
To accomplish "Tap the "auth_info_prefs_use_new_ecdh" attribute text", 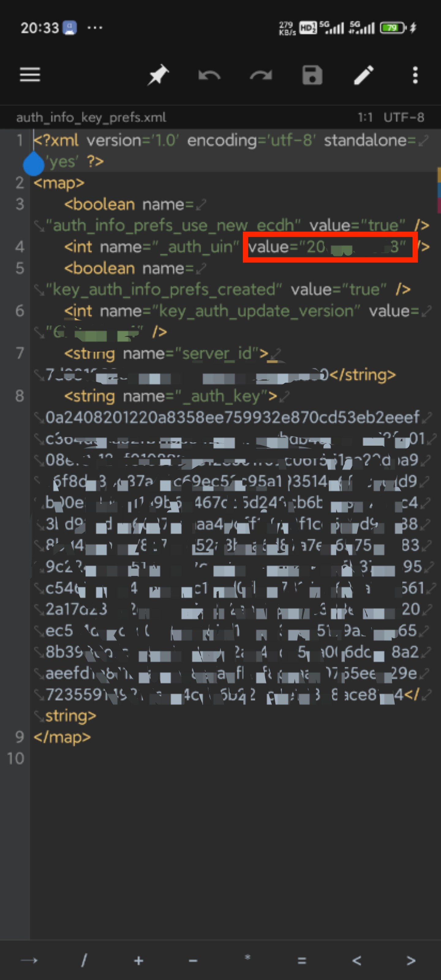I will point(173,226).
